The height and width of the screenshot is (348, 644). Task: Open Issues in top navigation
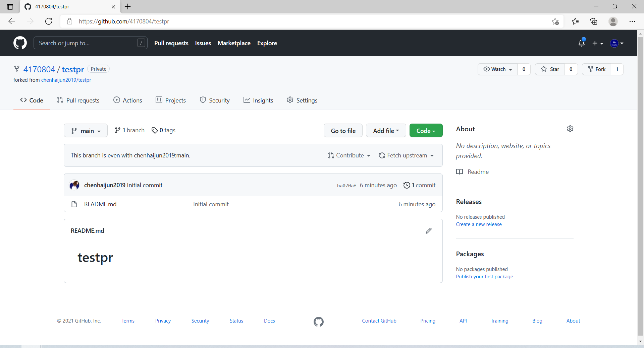(203, 43)
